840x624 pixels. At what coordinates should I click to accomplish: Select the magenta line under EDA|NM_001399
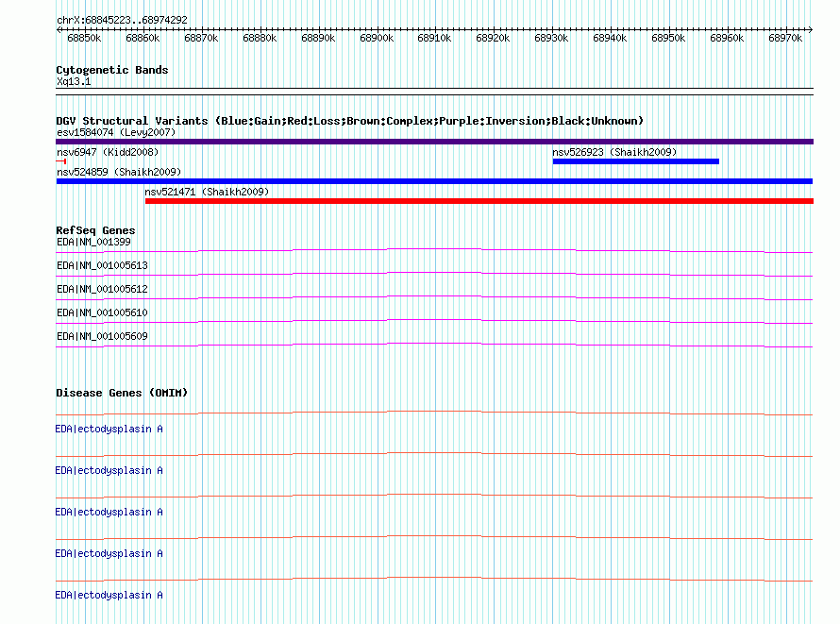434,250
